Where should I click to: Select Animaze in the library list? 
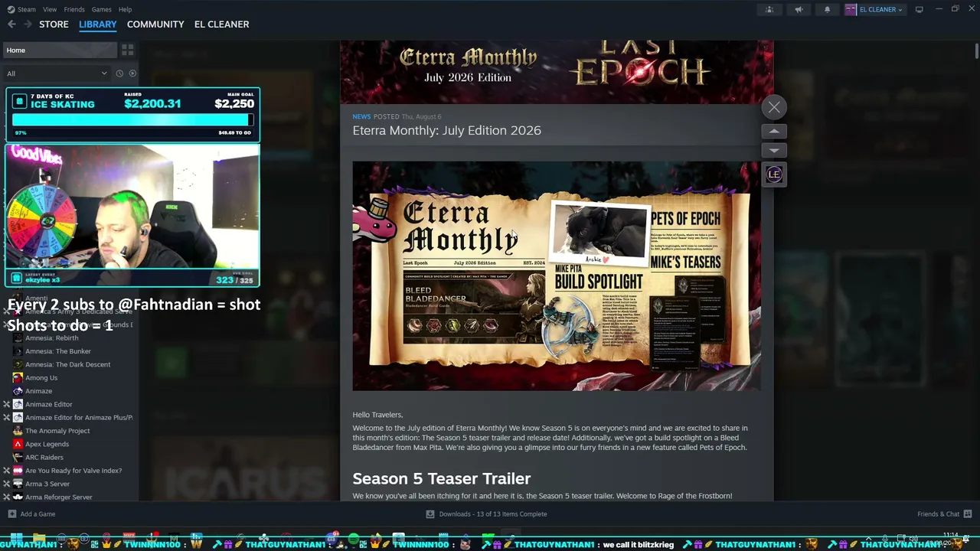click(x=38, y=391)
